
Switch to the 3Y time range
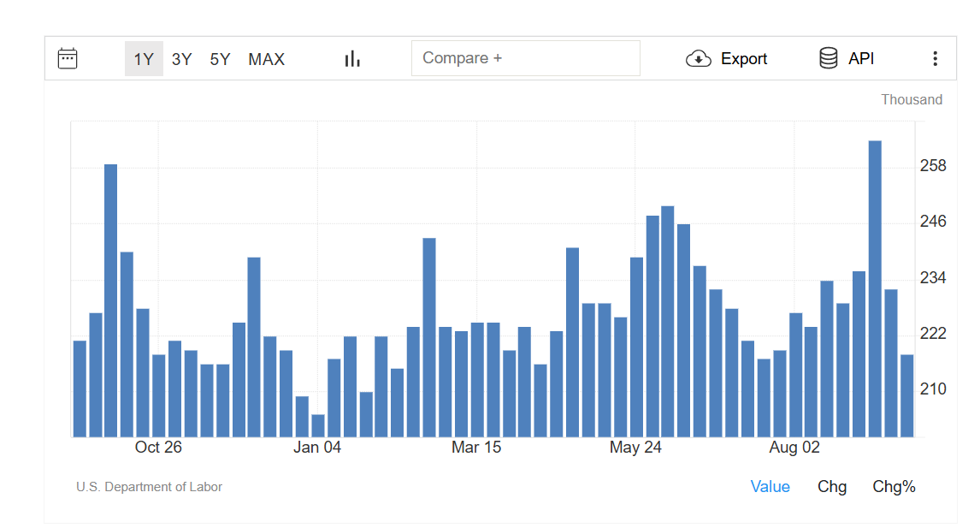click(x=181, y=59)
